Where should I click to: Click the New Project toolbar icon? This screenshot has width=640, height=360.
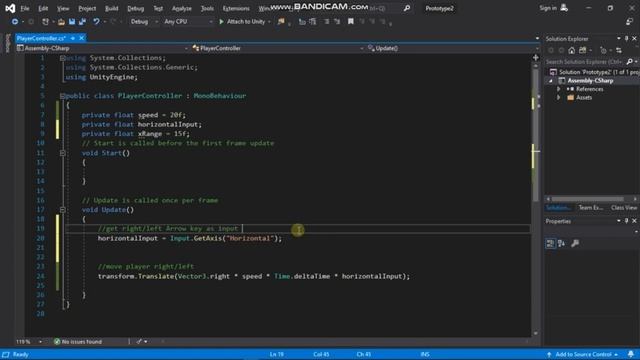[45, 22]
